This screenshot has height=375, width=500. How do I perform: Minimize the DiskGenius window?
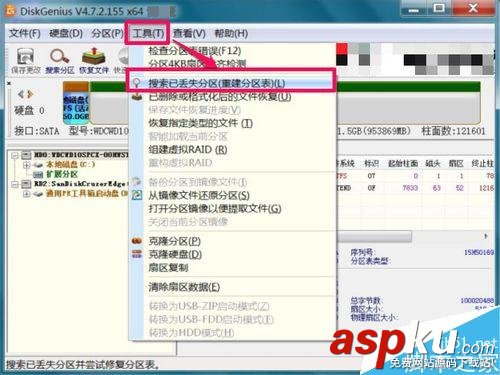pyautogui.click(x=414, y=9)
